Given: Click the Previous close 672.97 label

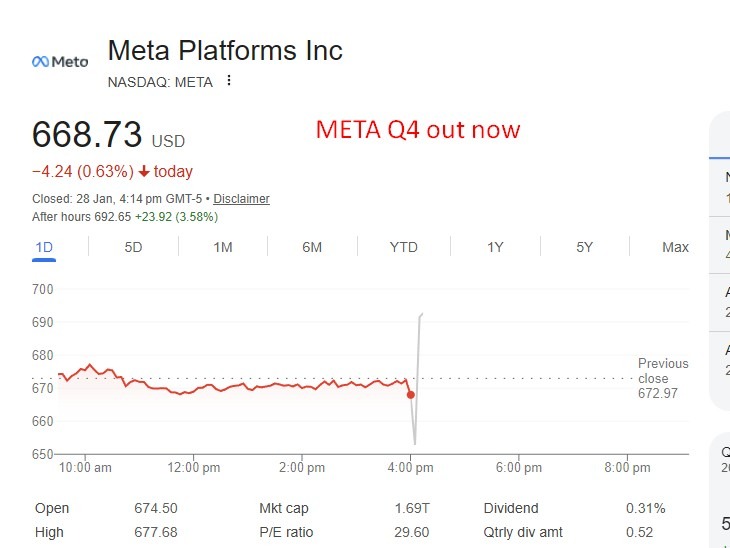Looking at the screenshot, I should [x=663, y=379].
